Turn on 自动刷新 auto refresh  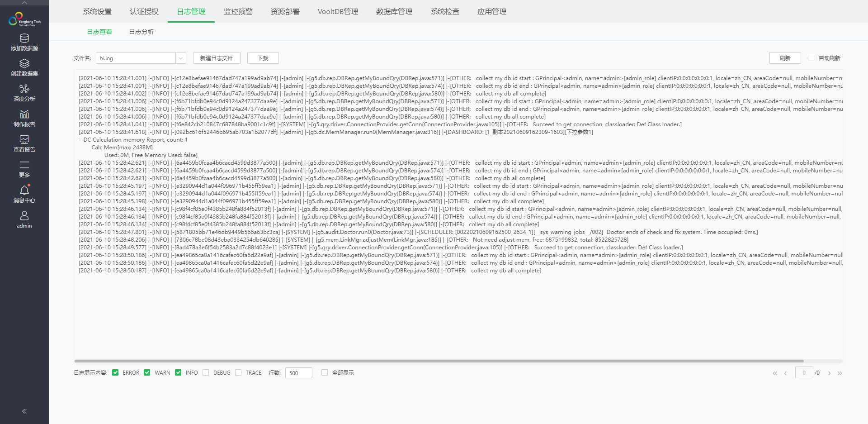point(811,58)
